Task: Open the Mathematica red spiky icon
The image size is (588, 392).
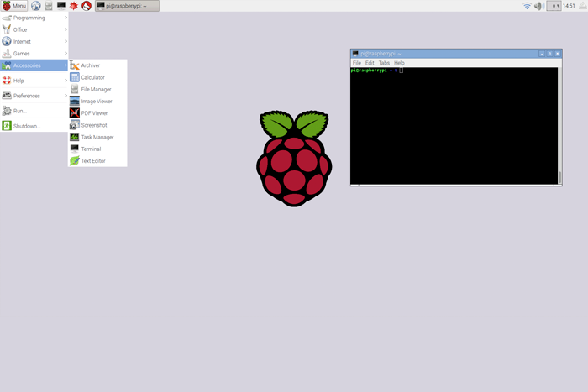Action: pos(74,6)
